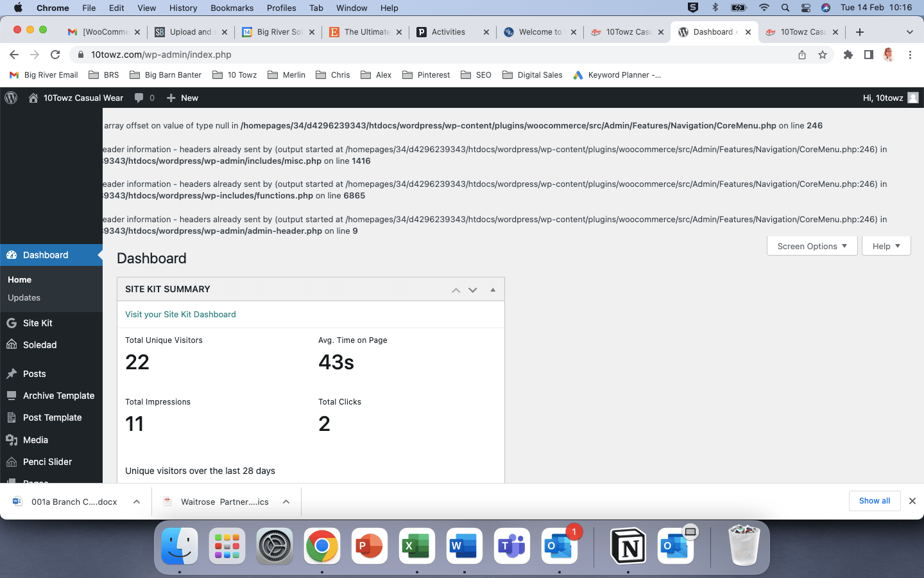The image size is (924, 578).
Task: Switch to Activities tab
Action: coord(452,31)
